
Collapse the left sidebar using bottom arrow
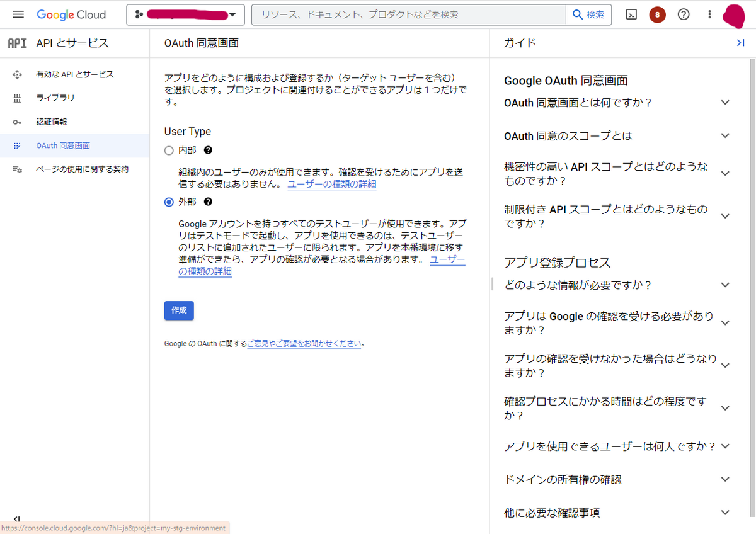coord(18,518)
